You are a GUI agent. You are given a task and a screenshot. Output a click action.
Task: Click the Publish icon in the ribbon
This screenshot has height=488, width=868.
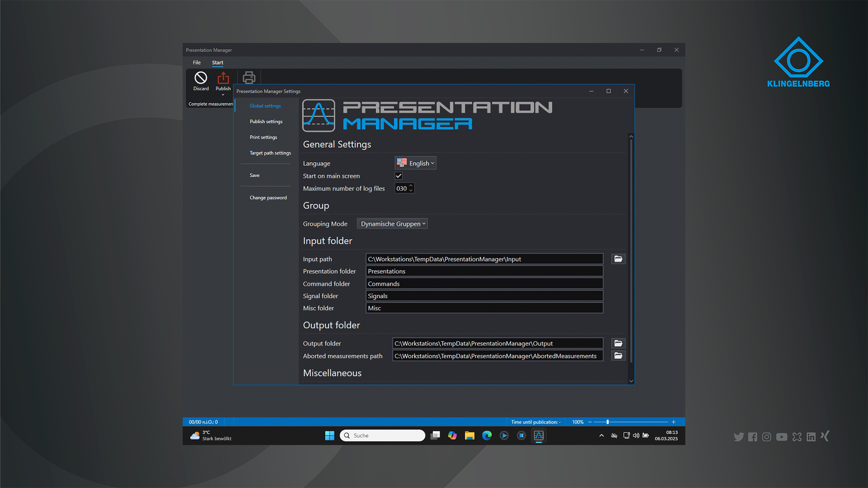pos(223,78)
